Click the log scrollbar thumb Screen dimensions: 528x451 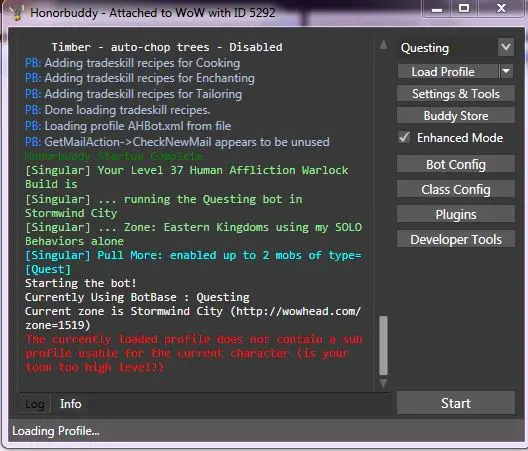point(383,345)
